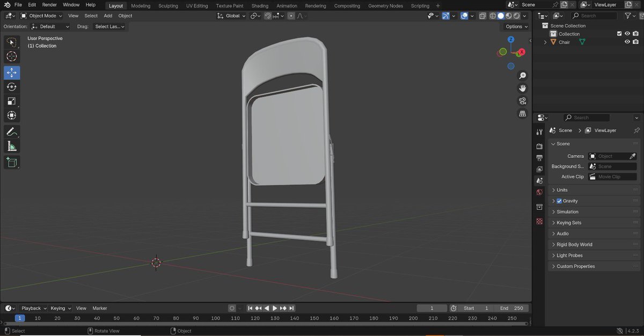Disable Chair in renders
644x336 pixels.
coord(635,42)
